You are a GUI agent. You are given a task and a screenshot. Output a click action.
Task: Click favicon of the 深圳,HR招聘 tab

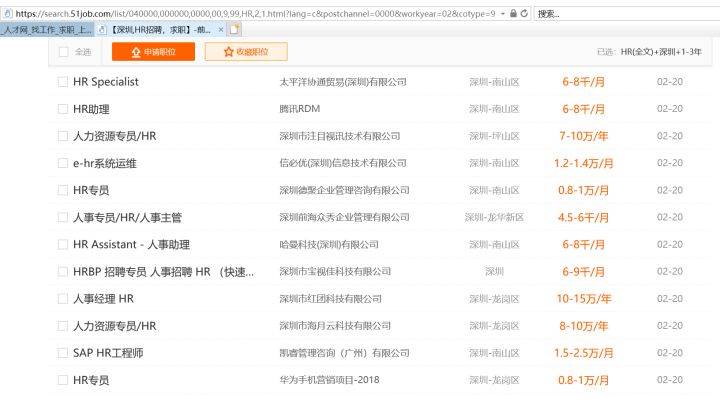pyautogui.click(x=102, y=30)
